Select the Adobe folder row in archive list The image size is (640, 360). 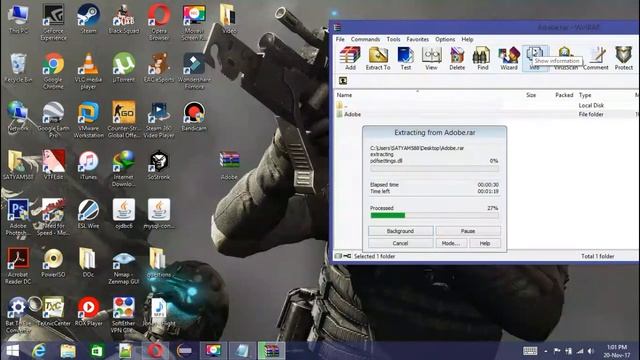click(x=486, y=114)
